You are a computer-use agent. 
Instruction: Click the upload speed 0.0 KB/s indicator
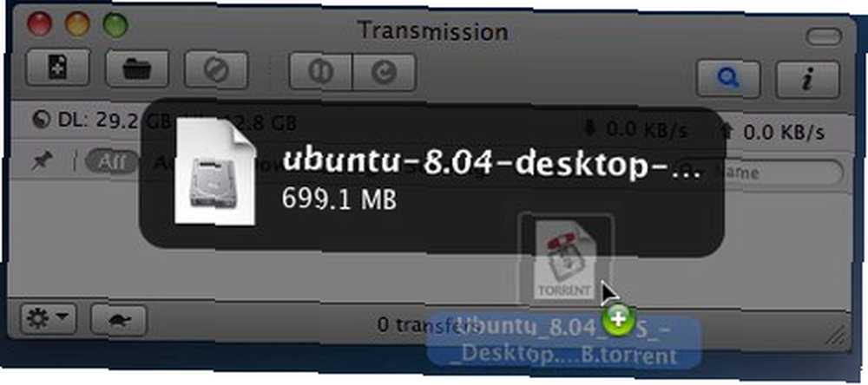tap(772, 132)
